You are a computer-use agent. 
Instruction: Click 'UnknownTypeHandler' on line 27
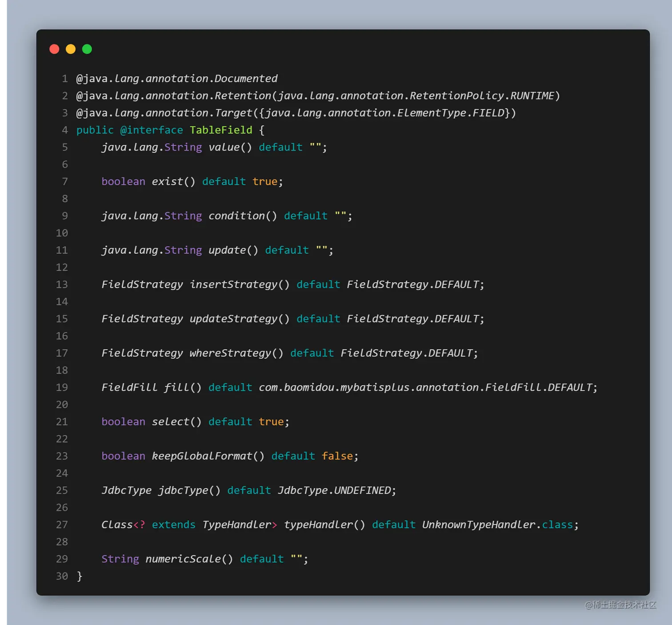tap(479, 525)
